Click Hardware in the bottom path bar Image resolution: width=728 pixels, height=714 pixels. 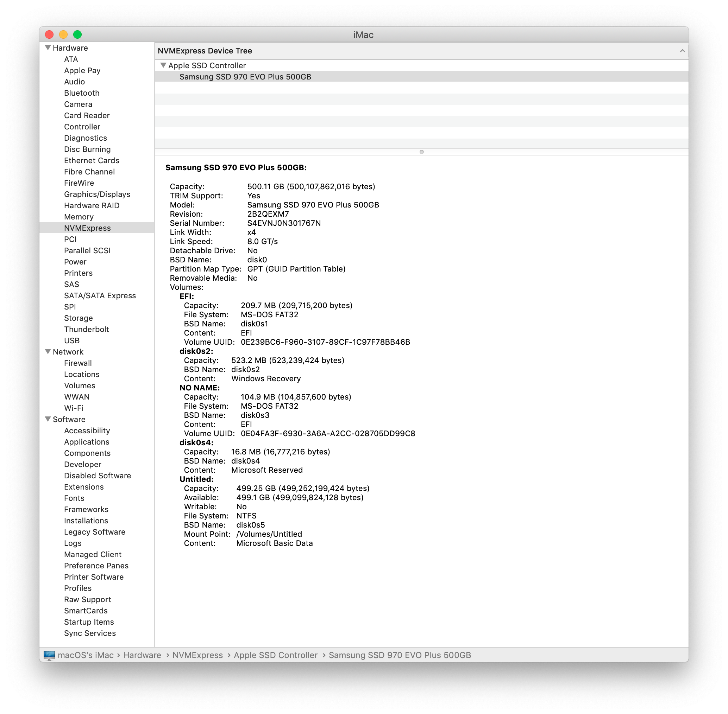coord(142,655)
